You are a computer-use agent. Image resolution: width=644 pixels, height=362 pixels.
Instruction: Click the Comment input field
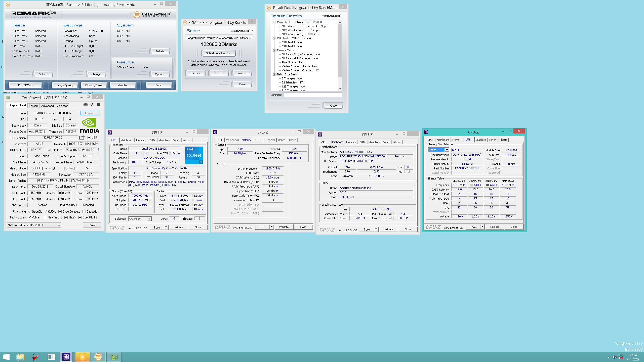click(x=313, y=95)
